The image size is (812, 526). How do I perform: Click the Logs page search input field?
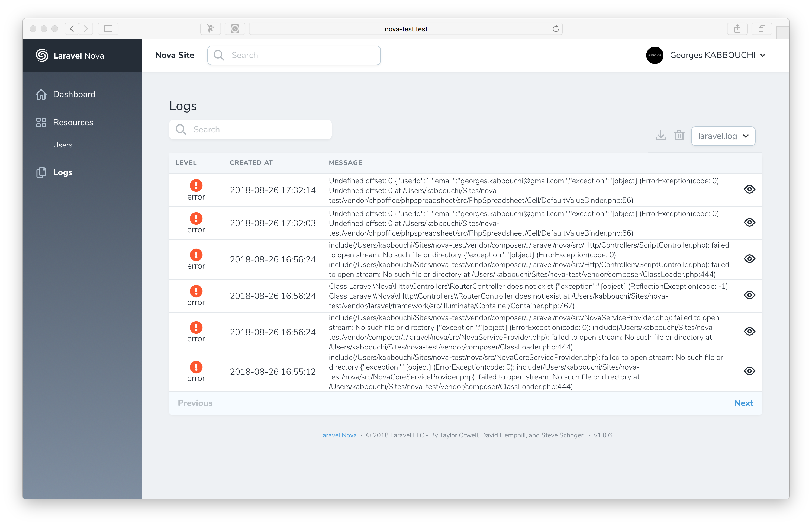pyautogui.click(x=250, y=129)
